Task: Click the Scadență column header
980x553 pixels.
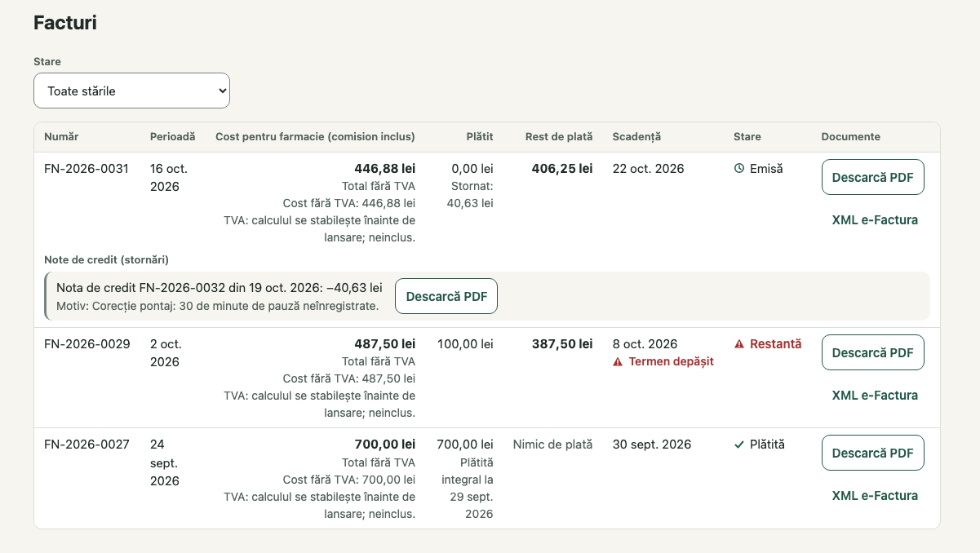Action: [x=636, y=137]
